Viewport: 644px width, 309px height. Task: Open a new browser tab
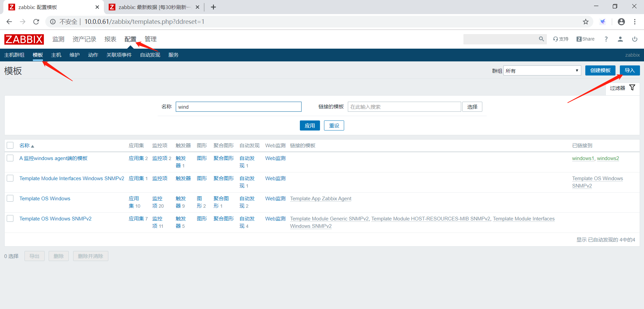click(213, 7)
